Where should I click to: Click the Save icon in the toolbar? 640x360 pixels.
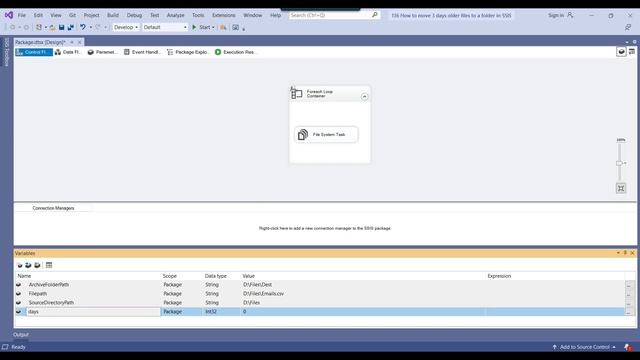pos(61,27)
